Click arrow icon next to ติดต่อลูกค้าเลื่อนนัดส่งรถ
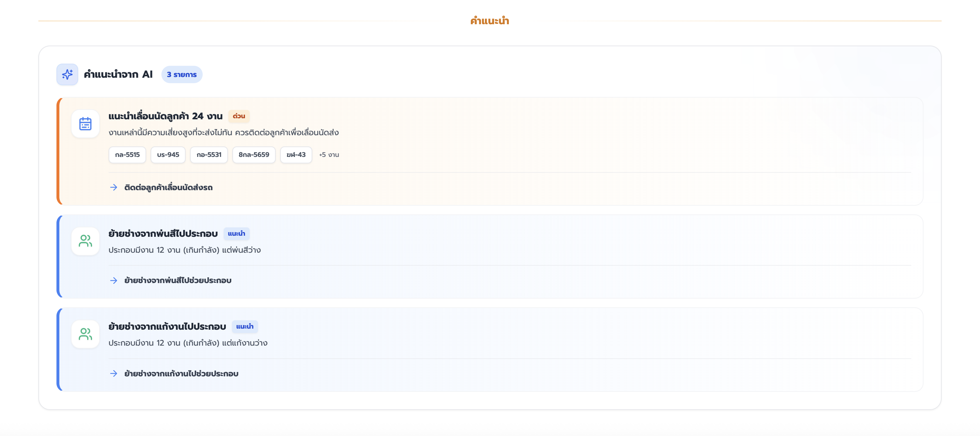The height and width of the screenshot is (436, 980). pyautogui.click(x=114, y=187)
